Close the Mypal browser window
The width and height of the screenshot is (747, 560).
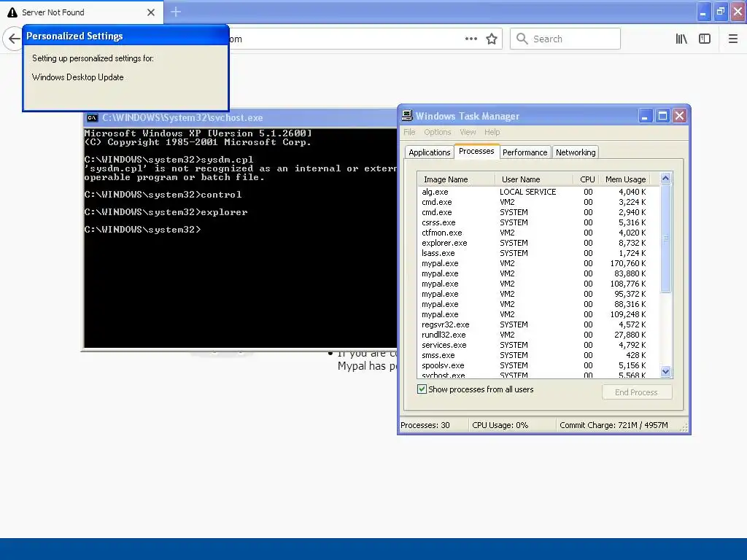tap(738, 12)
